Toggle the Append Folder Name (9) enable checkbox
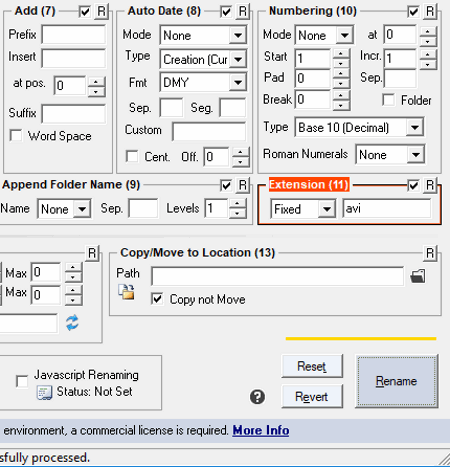The width and height of the screenshot is (450, 467). pyautogui.click(x=226, y=186)
